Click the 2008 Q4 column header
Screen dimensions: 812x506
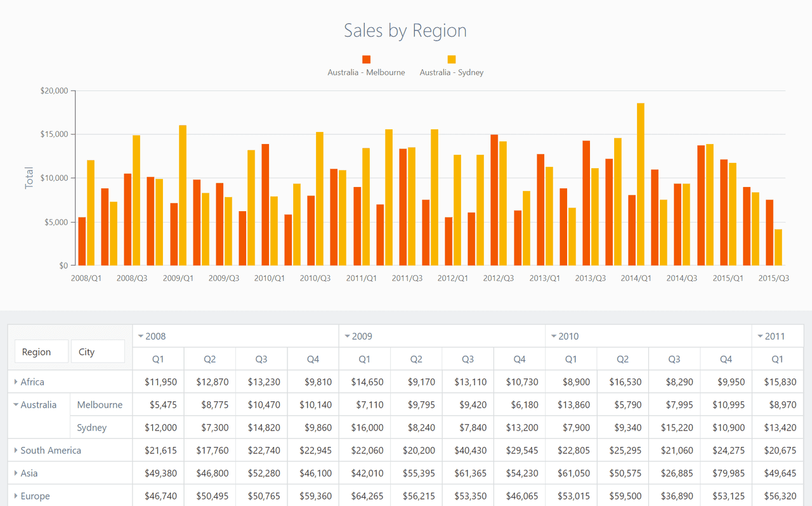pyautogui.click(x=313, y=359)
